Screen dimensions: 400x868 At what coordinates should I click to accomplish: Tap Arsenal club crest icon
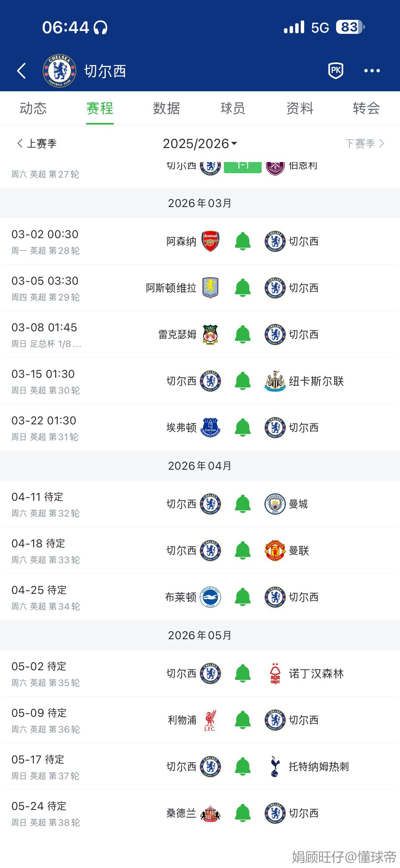click(x=211, y=241)
